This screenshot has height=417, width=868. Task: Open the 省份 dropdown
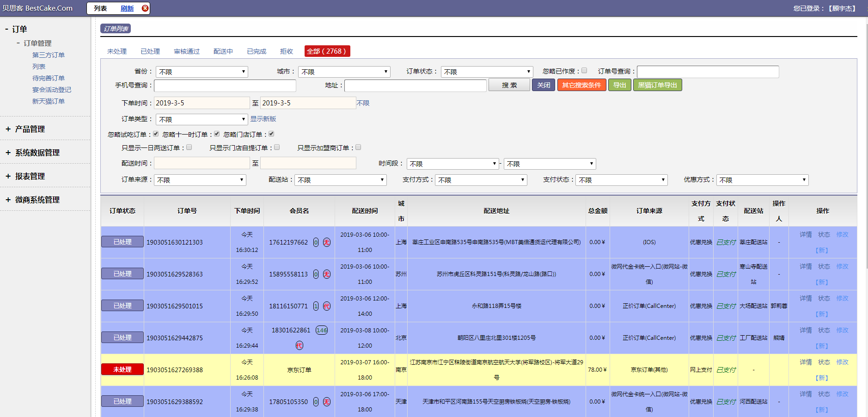click(202, 72)
